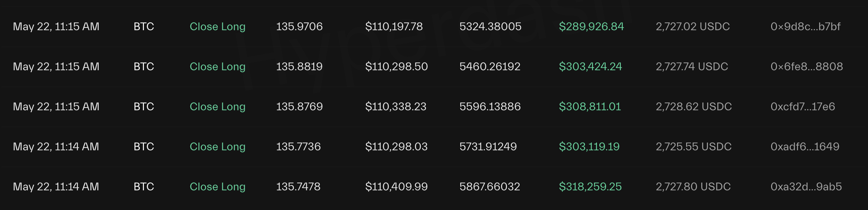The height and width of the screenshot is (210, 868).
Task: Click the 2,727.02 USDC fee
Action: 693,27
